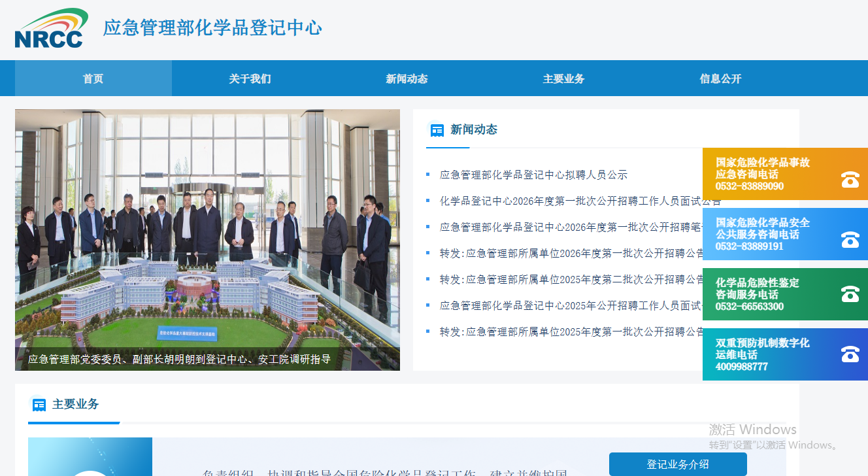Screen dimensions: 868x476
Task: Click the 新闻动态 section news icon
Action: pos(437,130)
